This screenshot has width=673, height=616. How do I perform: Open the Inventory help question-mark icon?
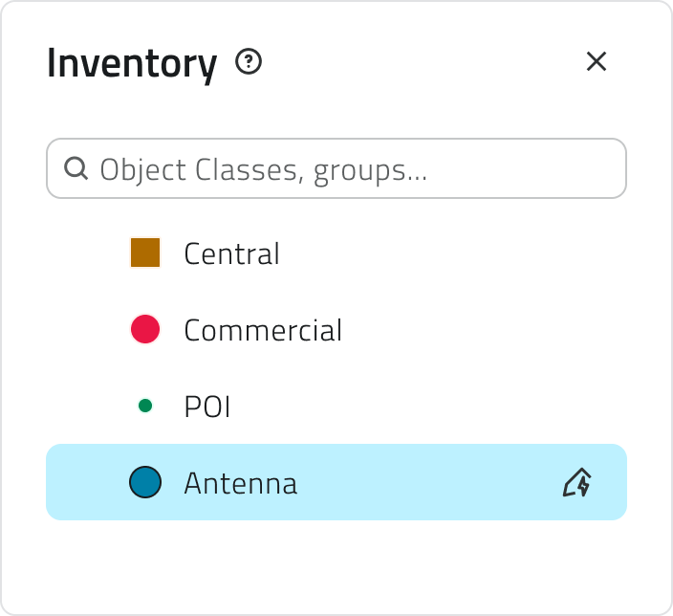pyautogui.click(x=249, y=61)
